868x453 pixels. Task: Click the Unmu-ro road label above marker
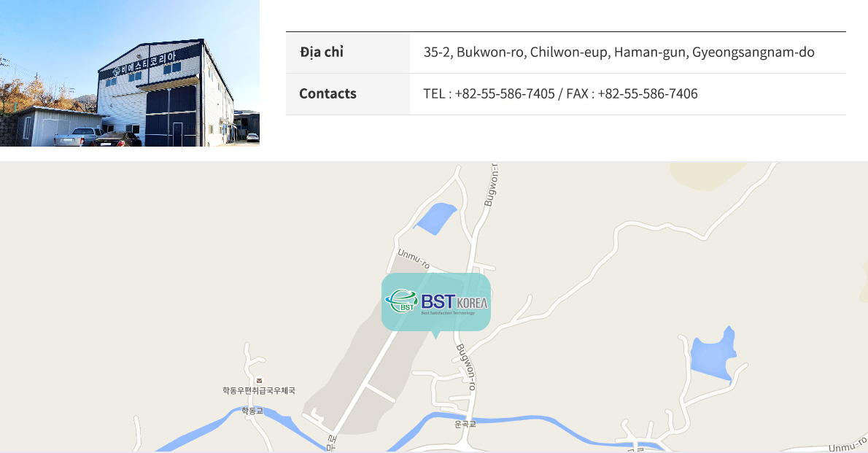tap(414, 259)
